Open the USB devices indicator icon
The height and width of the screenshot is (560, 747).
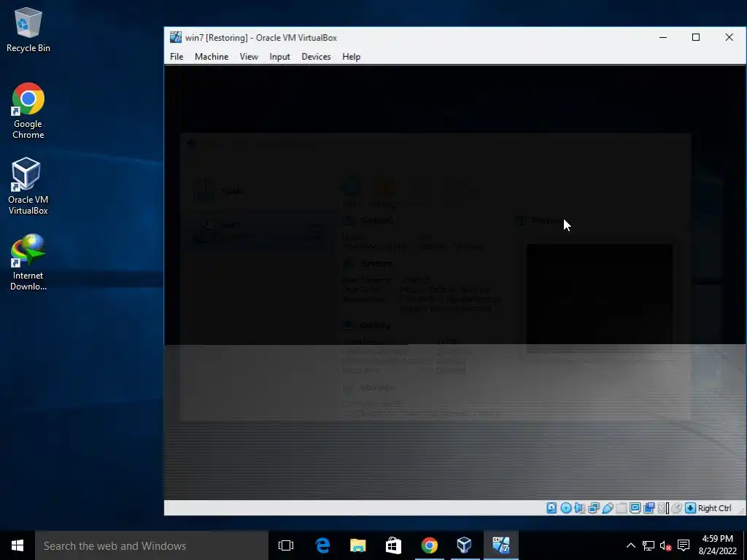608,508
